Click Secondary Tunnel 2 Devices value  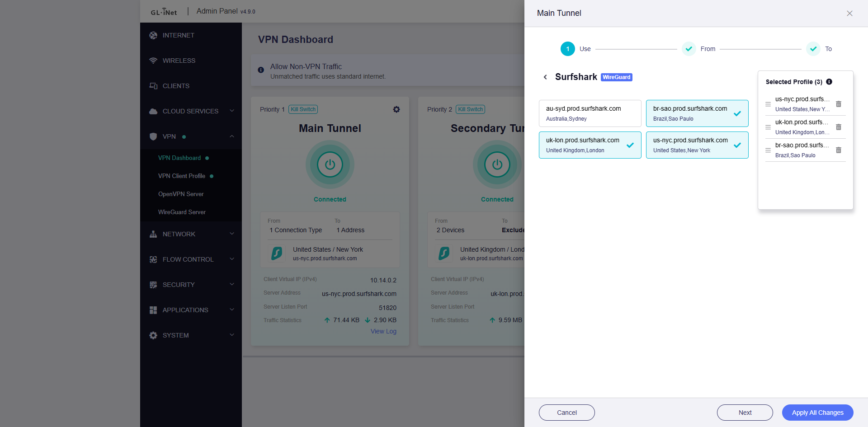[450, 230]
